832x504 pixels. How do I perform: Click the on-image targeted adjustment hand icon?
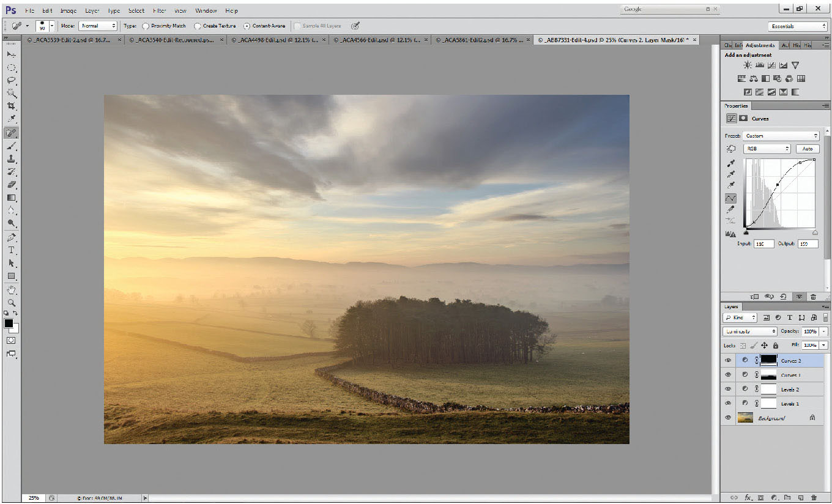coord(730,149)
